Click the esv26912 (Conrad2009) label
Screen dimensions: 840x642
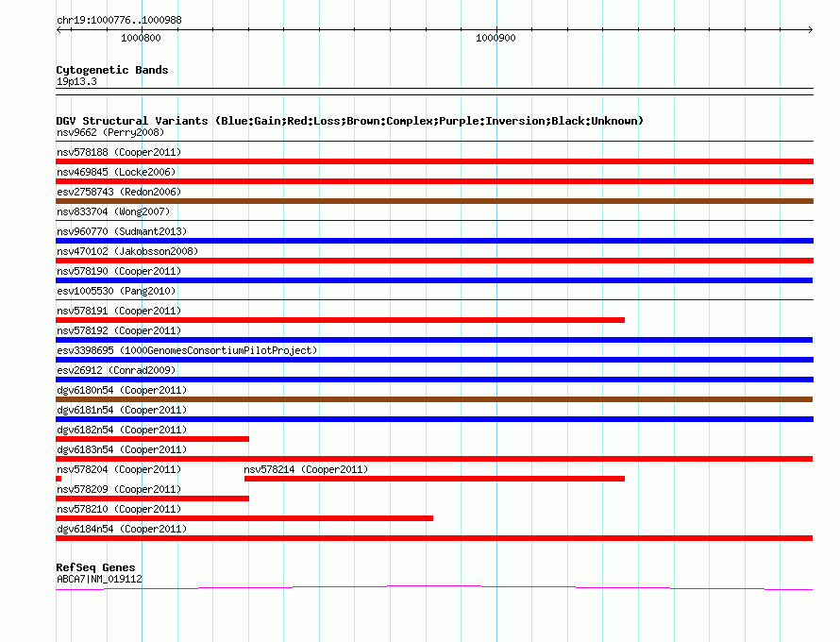116,370
